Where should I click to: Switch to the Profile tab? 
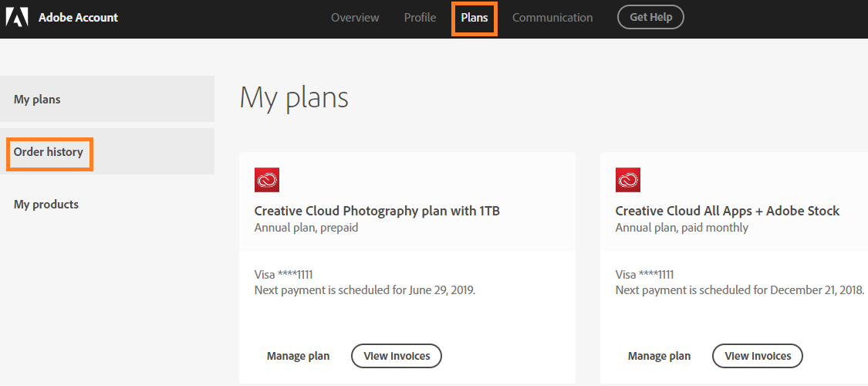[420, 17]
